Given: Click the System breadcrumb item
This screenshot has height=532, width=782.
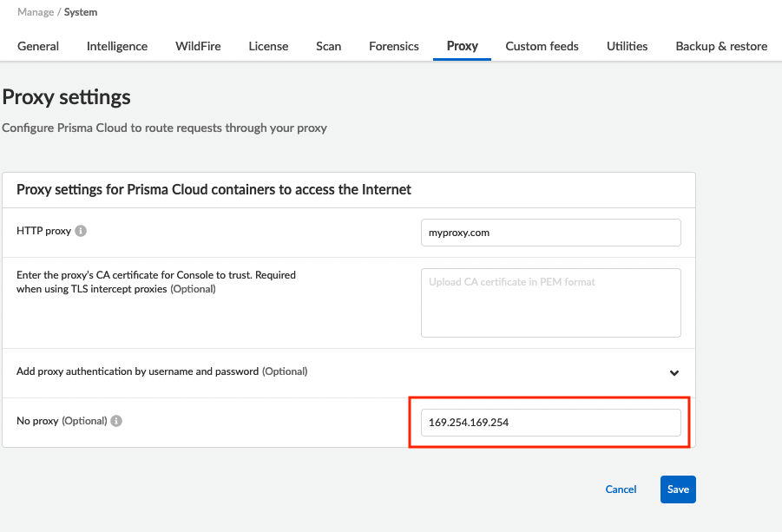Looking at the screenshot, I should pyautogui.click(x=81, y=12).
